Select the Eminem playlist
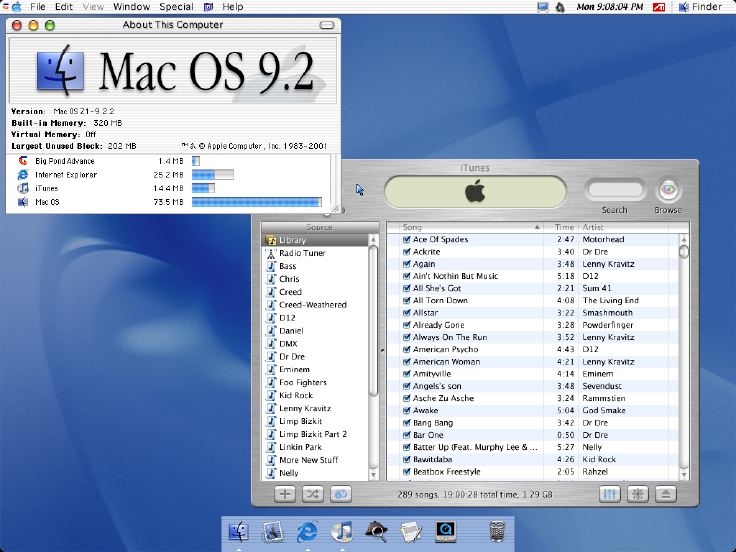The height and width of the screenshot is (552, 736). 294,369
